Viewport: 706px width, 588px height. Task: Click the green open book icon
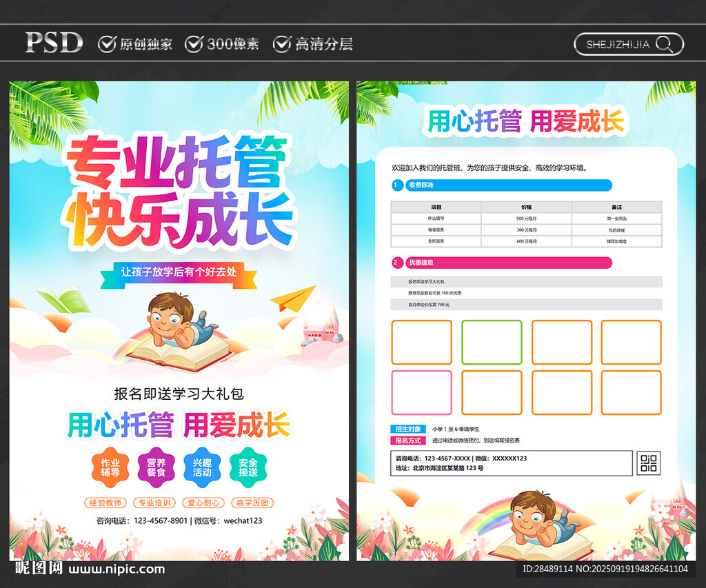coord(63,299)
